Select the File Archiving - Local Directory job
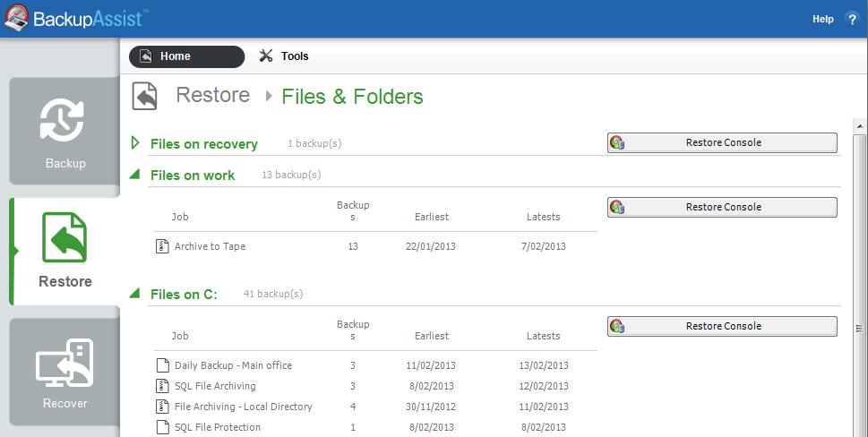The image size is (868, 437). 243,407
